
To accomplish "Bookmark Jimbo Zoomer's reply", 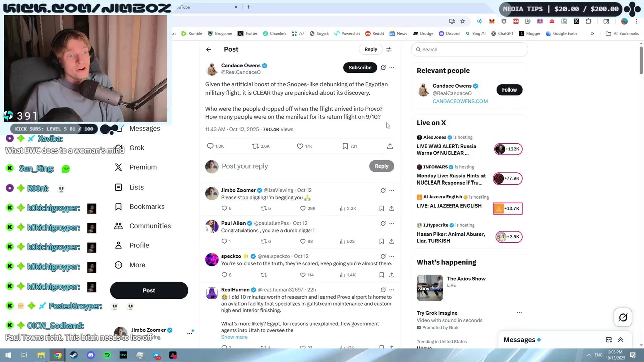I will pos(382,208).
